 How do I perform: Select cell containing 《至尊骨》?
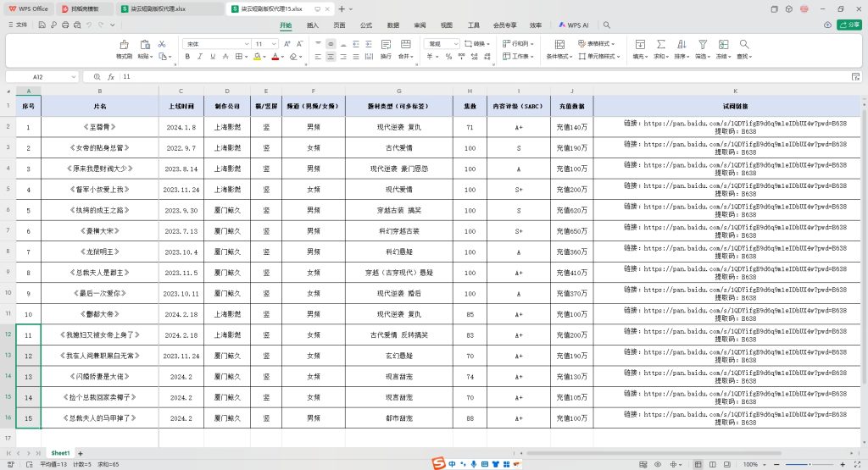click(x=100, y=127)
